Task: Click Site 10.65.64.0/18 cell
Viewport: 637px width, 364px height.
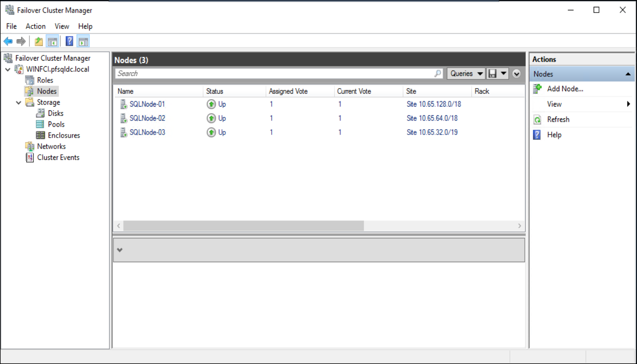Action: 432,118
